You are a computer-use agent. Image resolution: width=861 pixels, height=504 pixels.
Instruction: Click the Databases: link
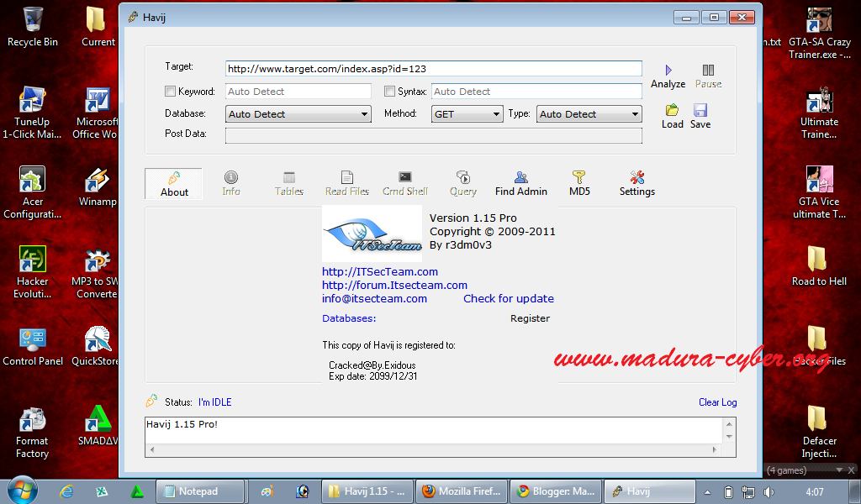click(349, 318)
